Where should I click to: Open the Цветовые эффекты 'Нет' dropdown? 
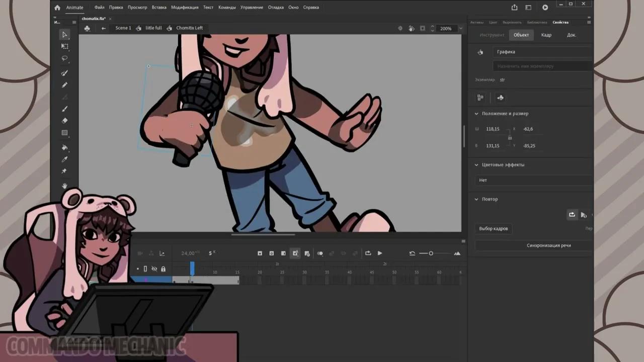tap(533, 180)
